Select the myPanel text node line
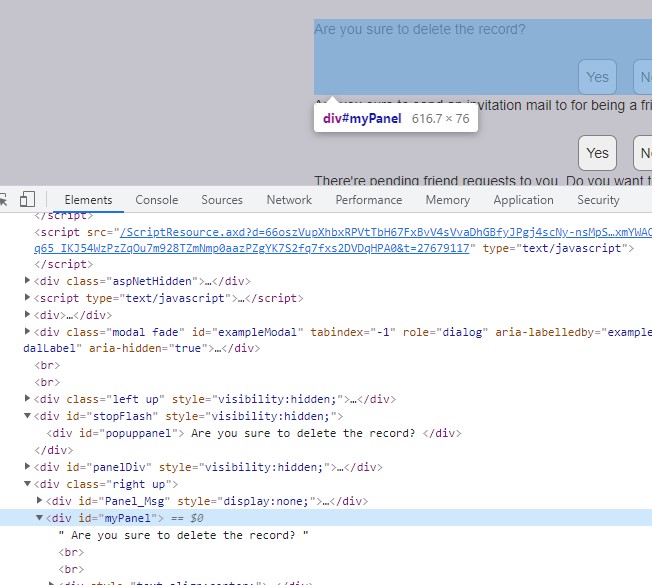Viewport: 652px width, 585px height. [183, 535]
